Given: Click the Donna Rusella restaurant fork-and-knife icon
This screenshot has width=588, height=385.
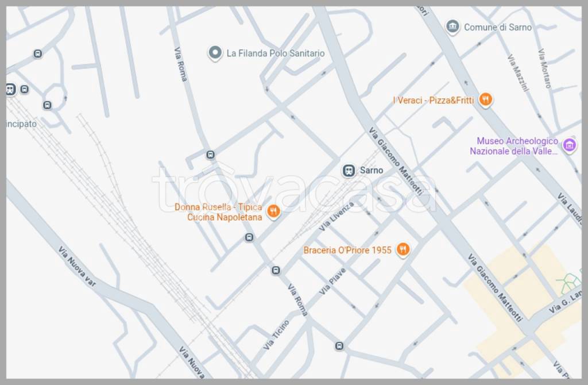Looking at the screenshot, I should (x=273, y=212).
